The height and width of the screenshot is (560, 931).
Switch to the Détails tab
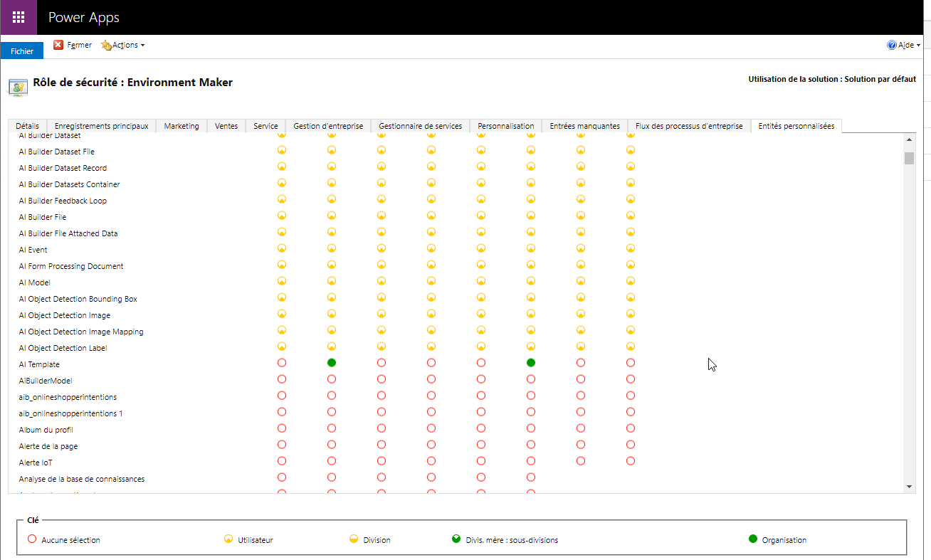tap(27, 126)
